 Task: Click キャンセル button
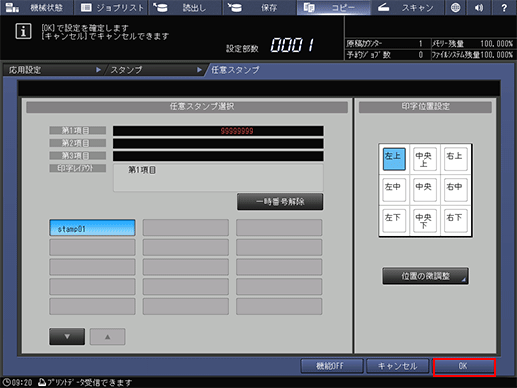click(398, 366)
